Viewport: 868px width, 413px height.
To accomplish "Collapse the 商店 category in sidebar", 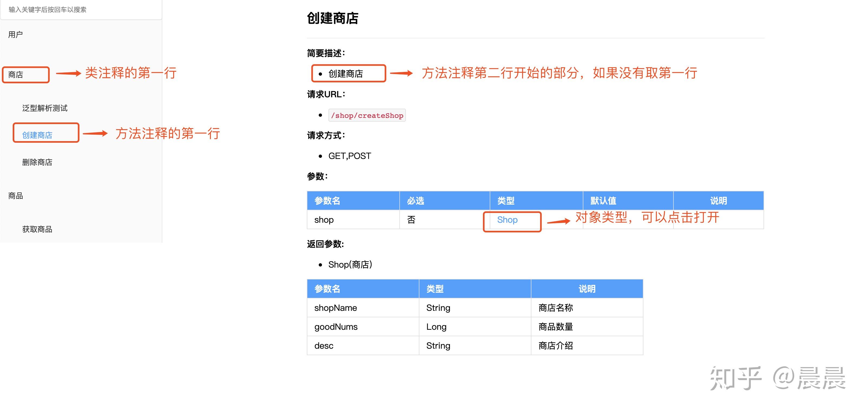I will 15,74.
